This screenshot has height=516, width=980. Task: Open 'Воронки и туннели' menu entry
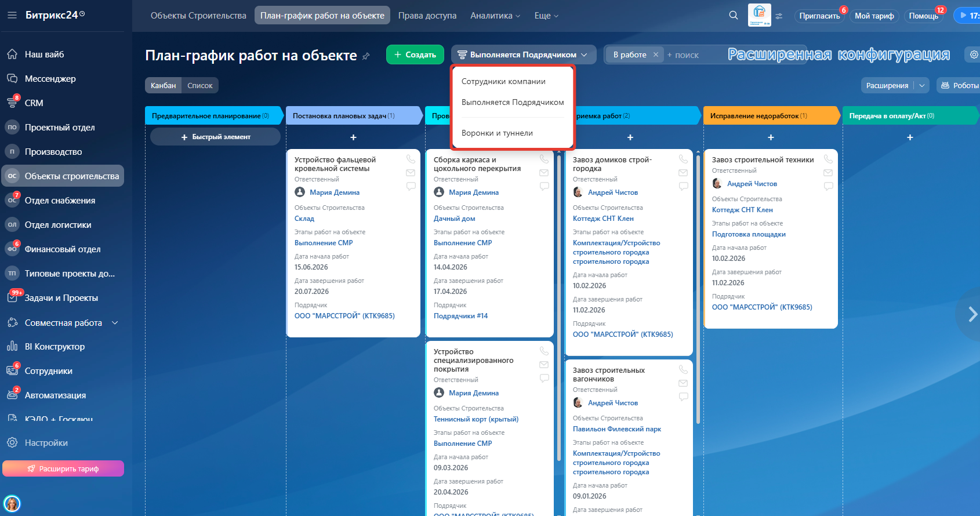pos(497,133)
